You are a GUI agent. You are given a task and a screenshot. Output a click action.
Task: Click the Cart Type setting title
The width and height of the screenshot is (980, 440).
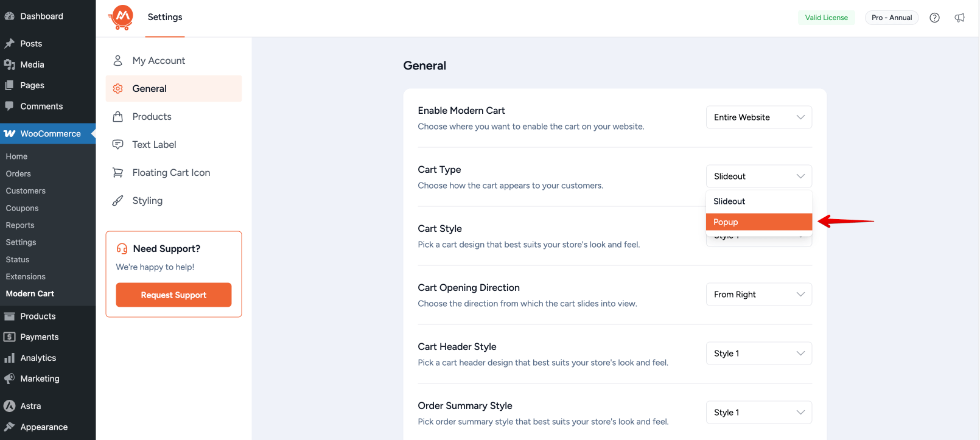[439, 169]
